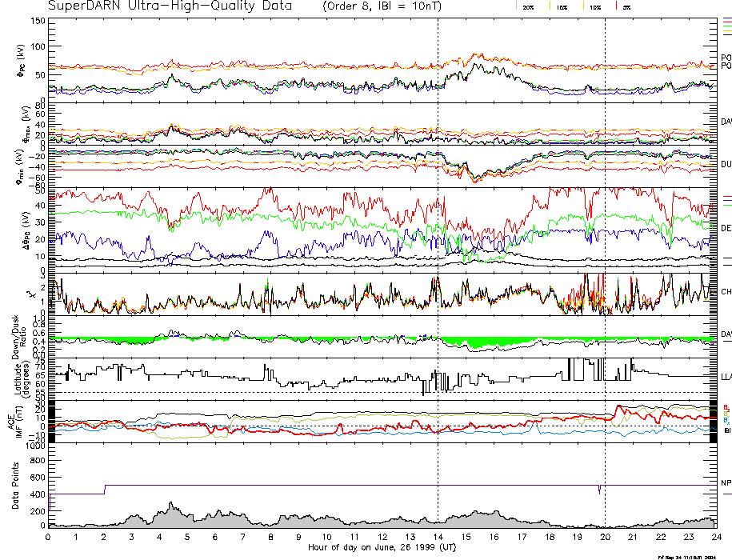
Task: Click the hour 24 tick label
Action: pyautogui.click(x=716, y=537)
